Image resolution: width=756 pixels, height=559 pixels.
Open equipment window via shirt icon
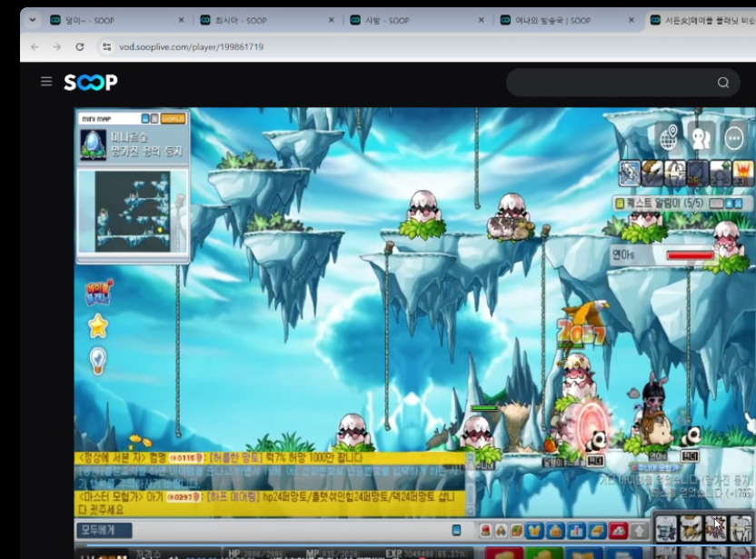534,531
